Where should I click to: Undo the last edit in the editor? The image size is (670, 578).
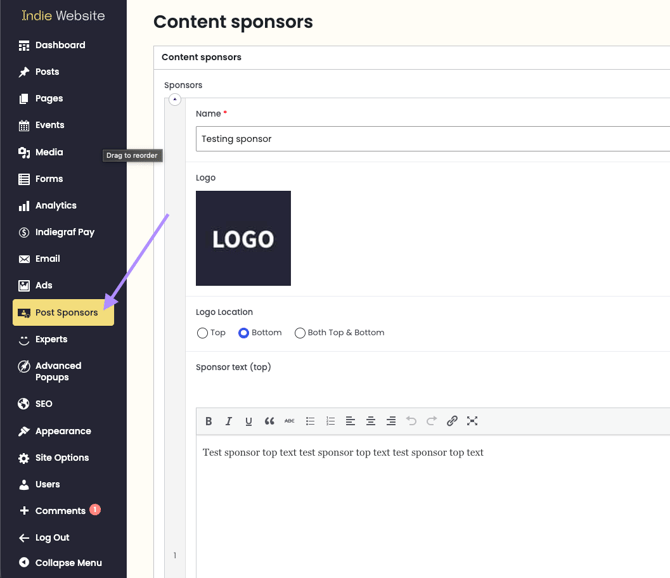point(411,421)
